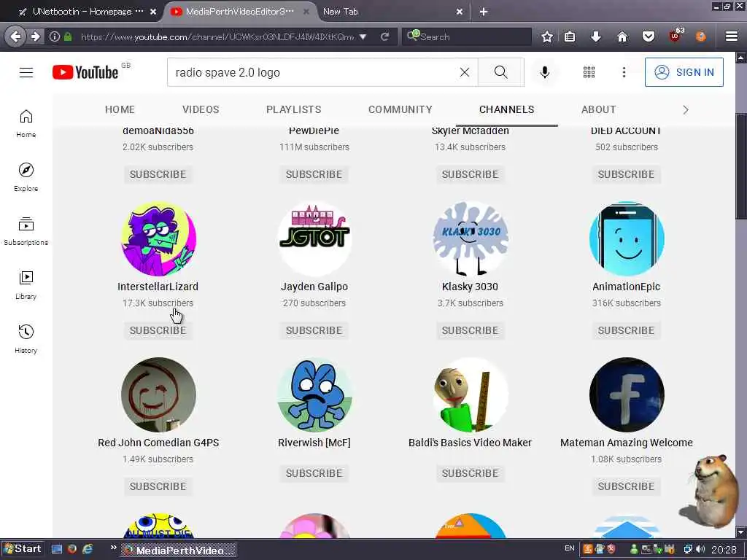Open the Jayden Galipo JGTOT avatar

click(314, 238)
